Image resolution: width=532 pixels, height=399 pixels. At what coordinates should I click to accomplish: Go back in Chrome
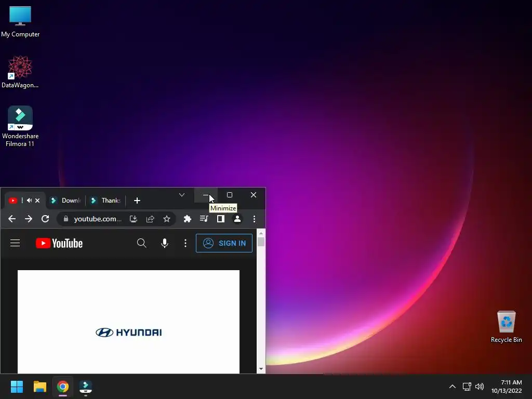coord(12,219)
